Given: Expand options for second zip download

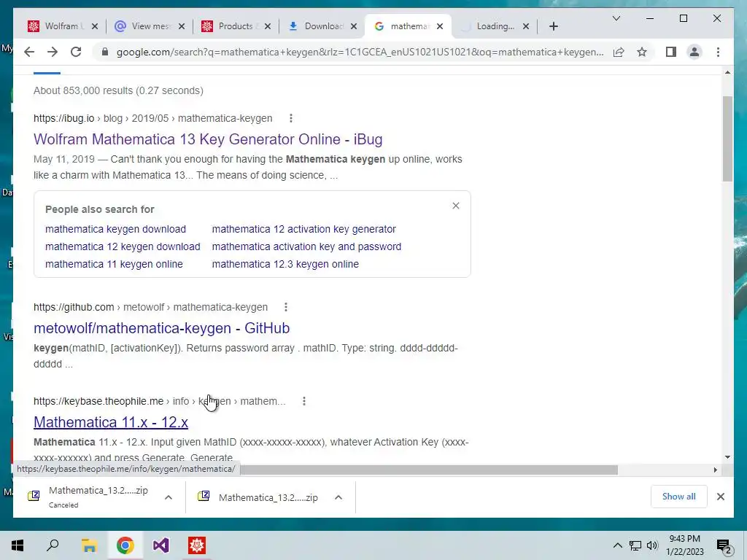Looking at the screenshot, I should pyautogui.click(x=338, y=497).
